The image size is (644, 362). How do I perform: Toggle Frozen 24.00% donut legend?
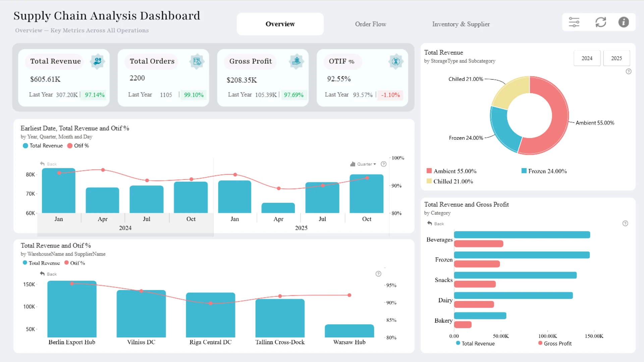tap(544, 171)
